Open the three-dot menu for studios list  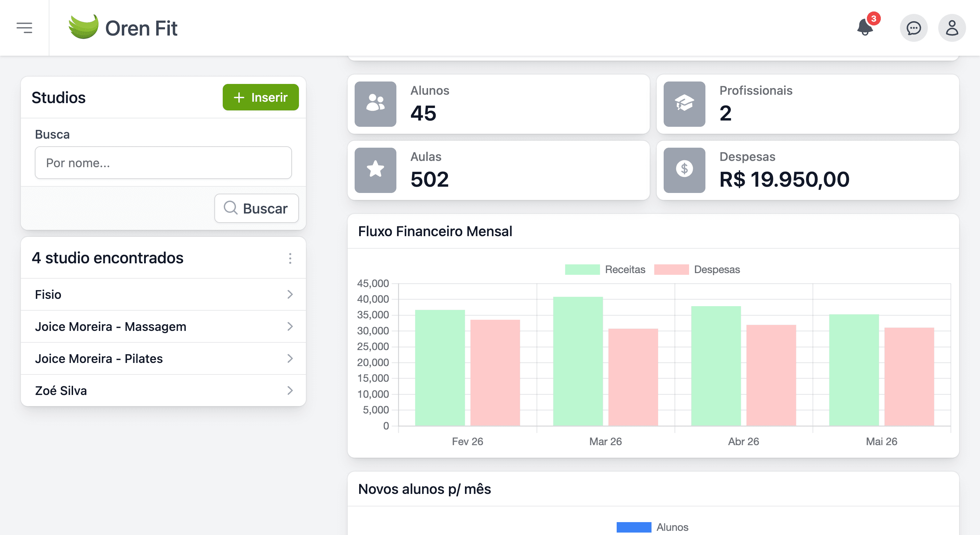(290, 258)
